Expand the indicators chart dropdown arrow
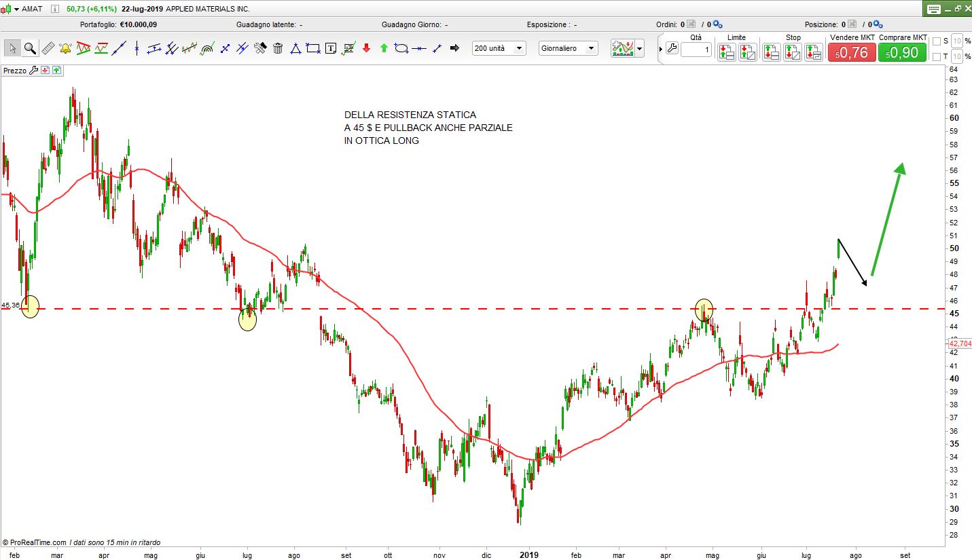Image resolution: width=972 pixels, height=560 pixels. (x=639, y=49)
